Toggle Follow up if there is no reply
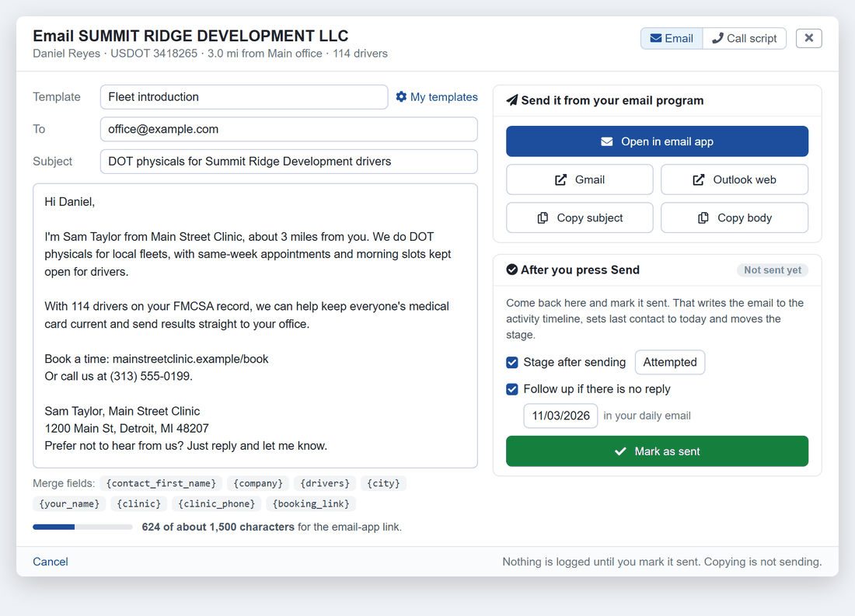Screen dimensions: 855x616 (x=512, y=389)
